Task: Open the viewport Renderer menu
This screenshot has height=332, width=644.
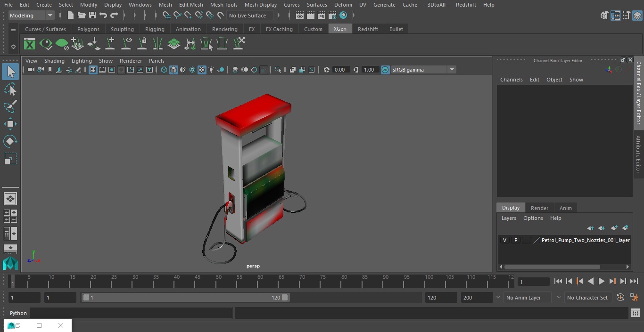Action: click(x=131, y=61)
